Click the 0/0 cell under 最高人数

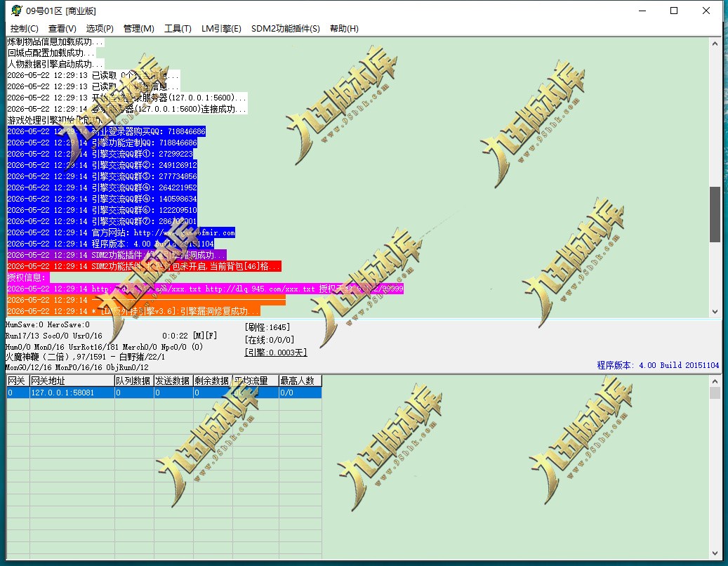[x=300, y=393]
